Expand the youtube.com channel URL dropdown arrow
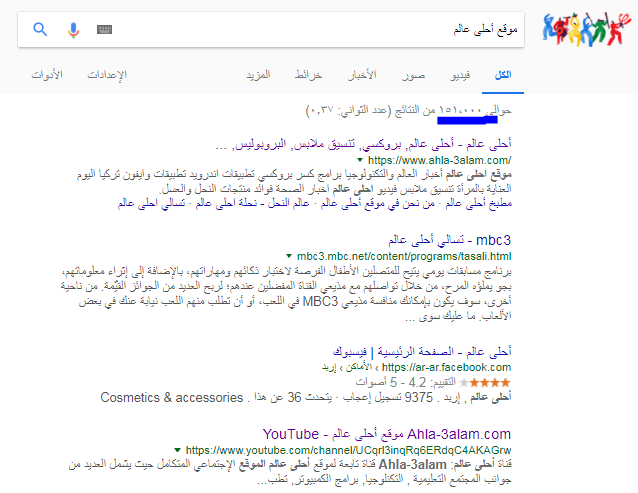The image size is (638, 493). (x=177, y=450)
